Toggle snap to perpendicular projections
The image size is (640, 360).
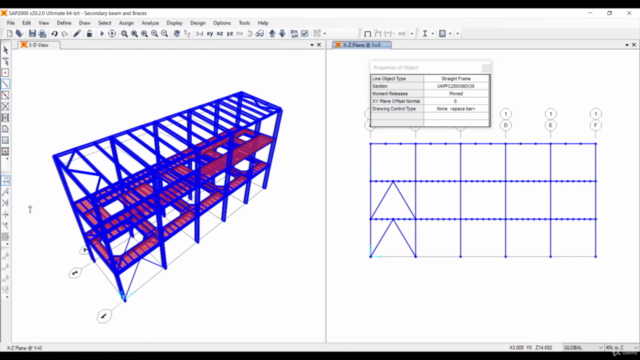[x=5, y=214]
